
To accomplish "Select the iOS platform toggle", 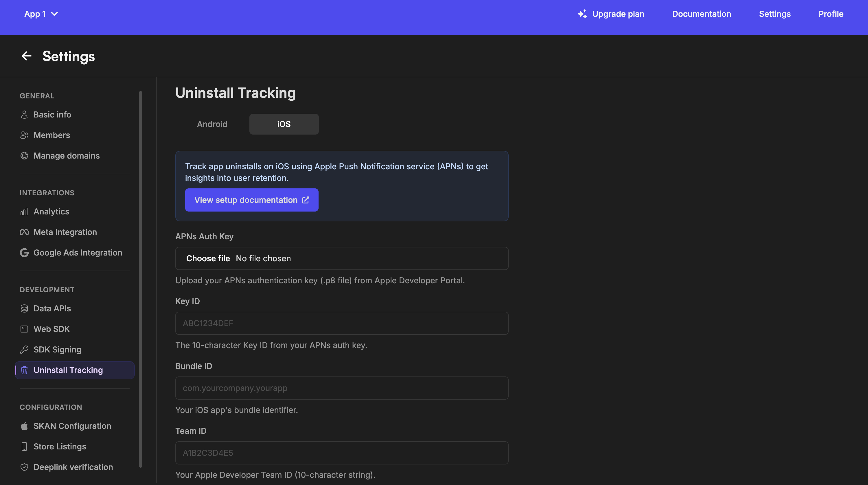I will click(x=284, y=124).
